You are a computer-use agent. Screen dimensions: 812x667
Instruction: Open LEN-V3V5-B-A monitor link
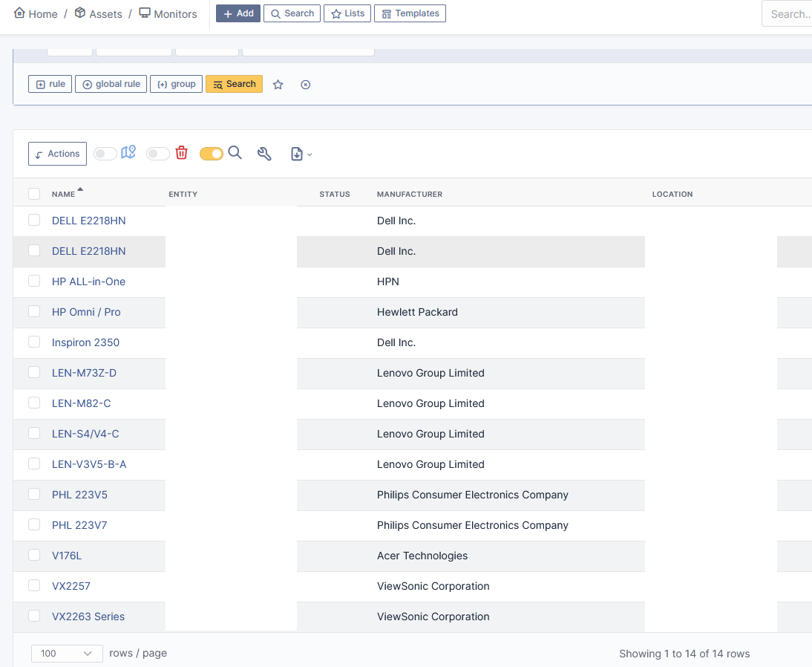89,464
